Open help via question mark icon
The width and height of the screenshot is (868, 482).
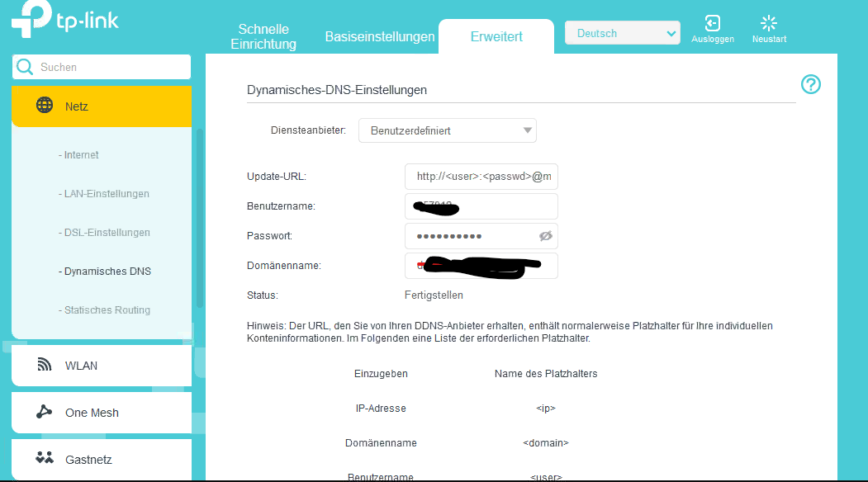coord(811,84)
